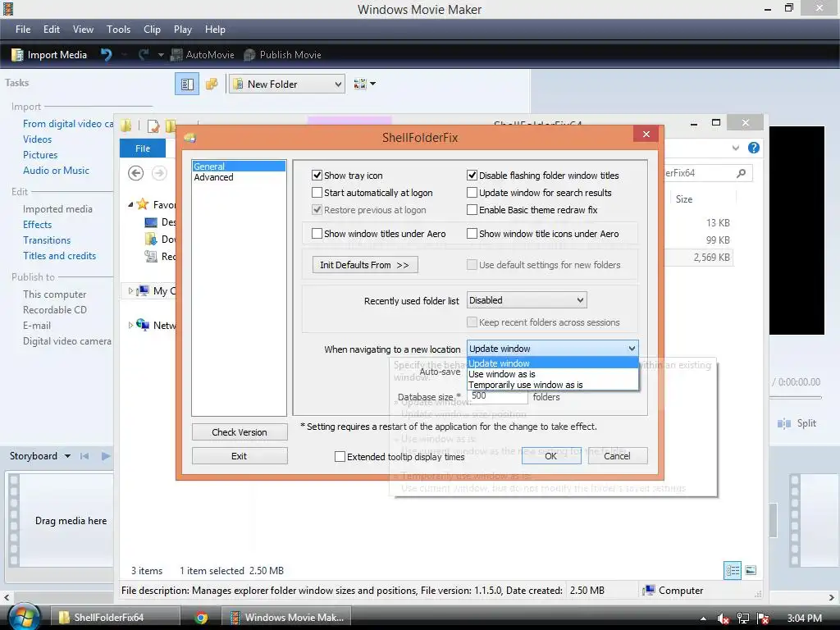Select 'Temporarily use window as is' option
This screenshot has width=840, height=630.
pyautogui.click(x=552, y=385)
